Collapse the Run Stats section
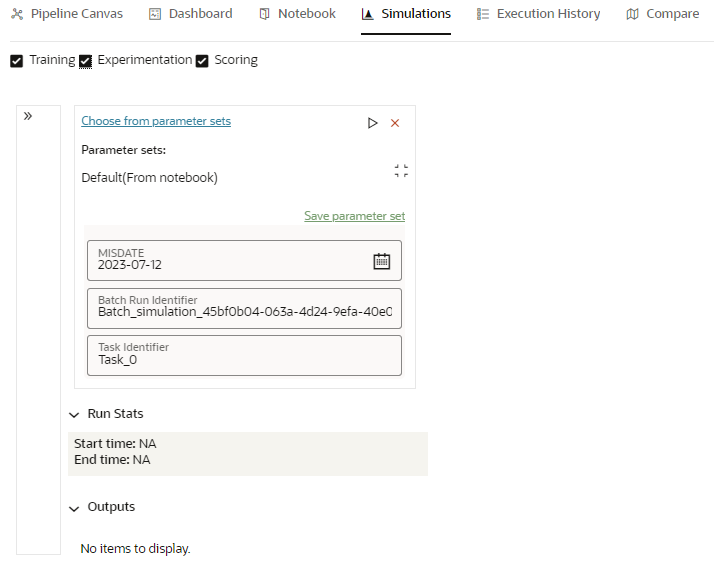Screen dimensions: 714x572 pyautogui.click(x=74, y=415)
